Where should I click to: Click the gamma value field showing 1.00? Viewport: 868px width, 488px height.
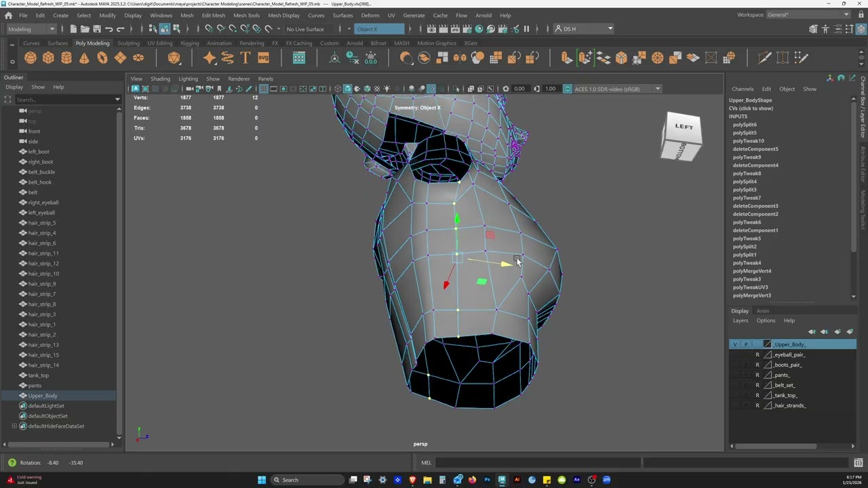[x=550, y=89]
